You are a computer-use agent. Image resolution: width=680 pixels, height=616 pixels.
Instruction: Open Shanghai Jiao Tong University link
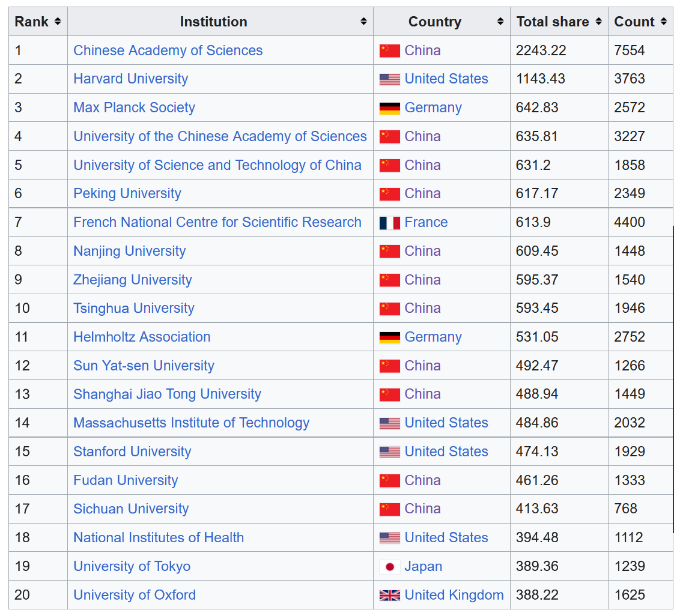click(x=167, y=394)
